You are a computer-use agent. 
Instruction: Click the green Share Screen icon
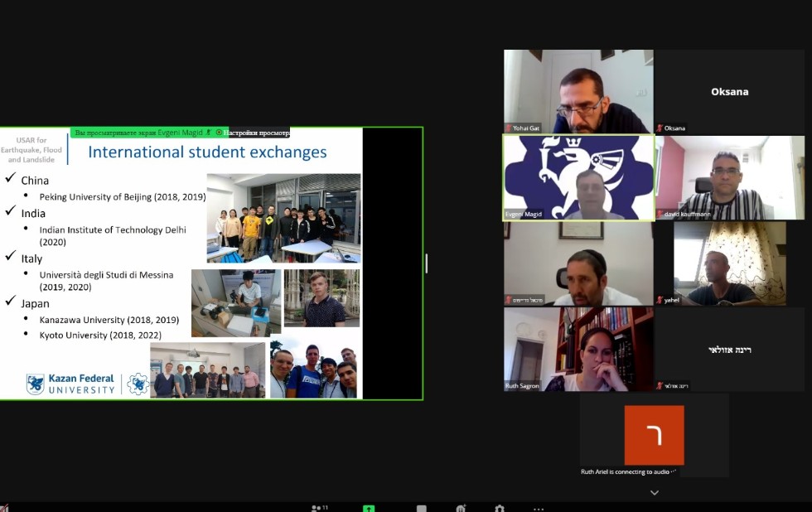point(369,508)
